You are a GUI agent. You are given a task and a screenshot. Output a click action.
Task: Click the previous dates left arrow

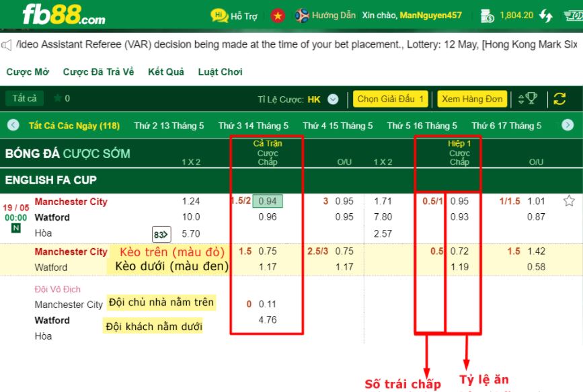[x=13, y=125]
